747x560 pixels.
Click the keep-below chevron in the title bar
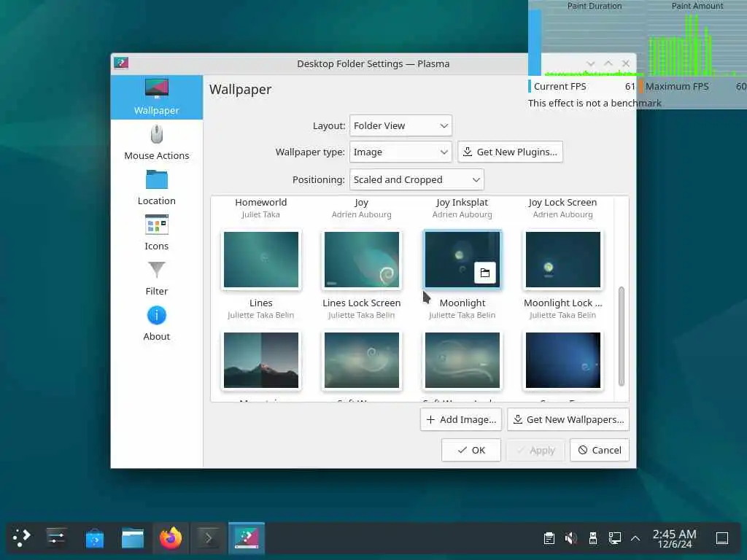pos(591,63)
